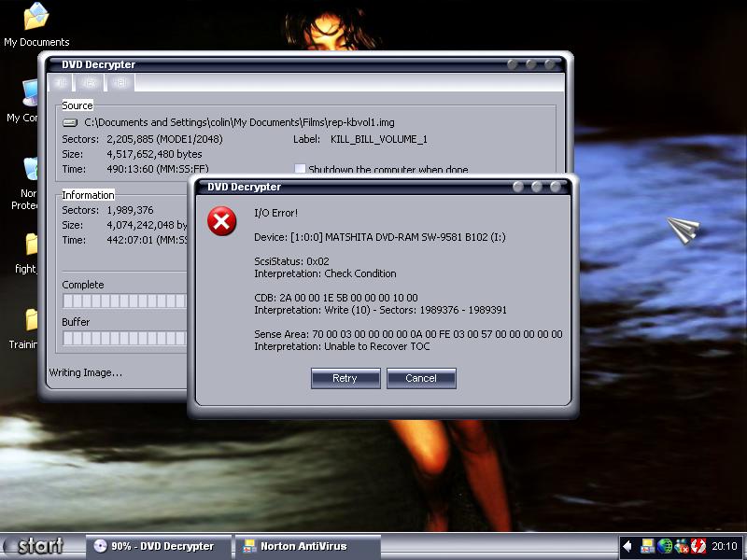The width and height of the screenshot is (747, 560).
Task: Close the I/O Error dialog window
Action: click(x=556, y=187)
